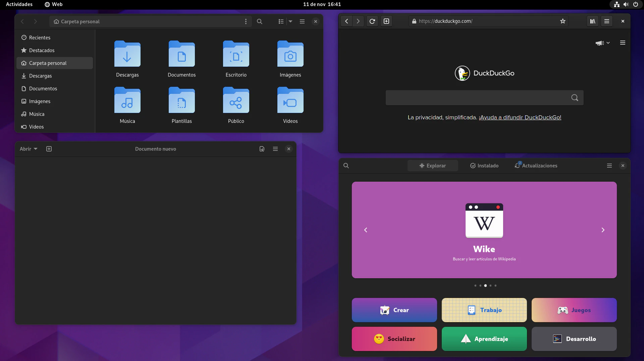Open the browser library icon
Image resolution: width=644 pixels, height=361 pixels.
(593, 21)
